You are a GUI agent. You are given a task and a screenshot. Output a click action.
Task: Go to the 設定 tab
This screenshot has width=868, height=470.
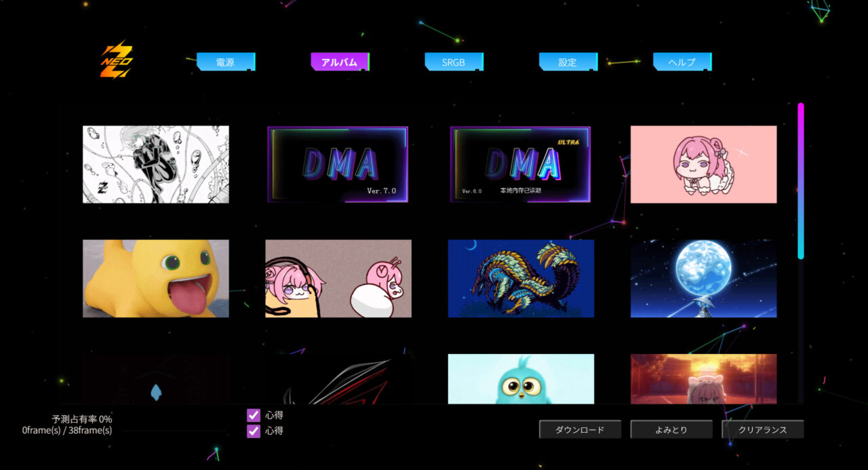568,62
